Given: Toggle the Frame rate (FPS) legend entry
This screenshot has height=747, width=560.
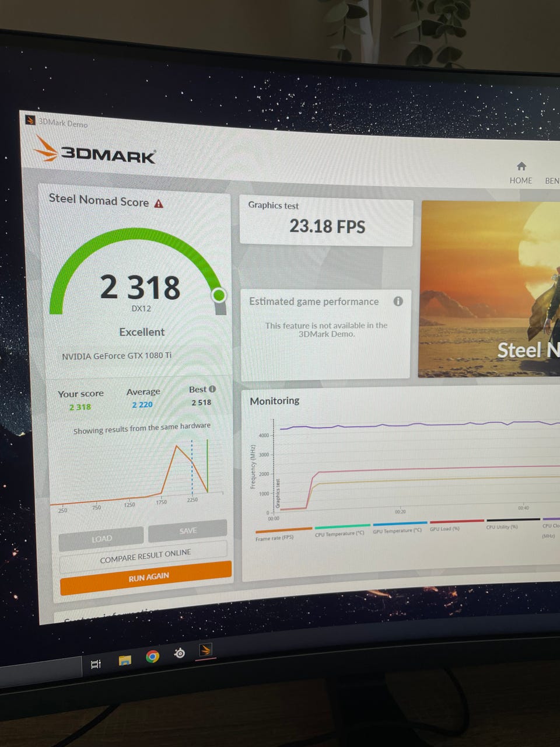Looking at the screenshot, I should 283,534.
